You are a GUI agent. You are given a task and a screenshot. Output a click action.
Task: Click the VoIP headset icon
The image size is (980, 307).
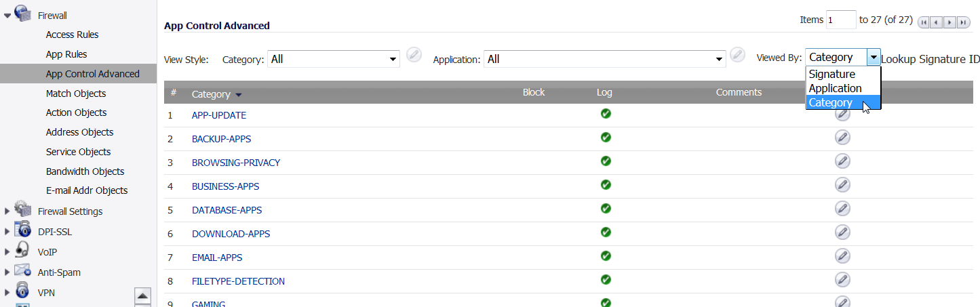coord(22,250)
